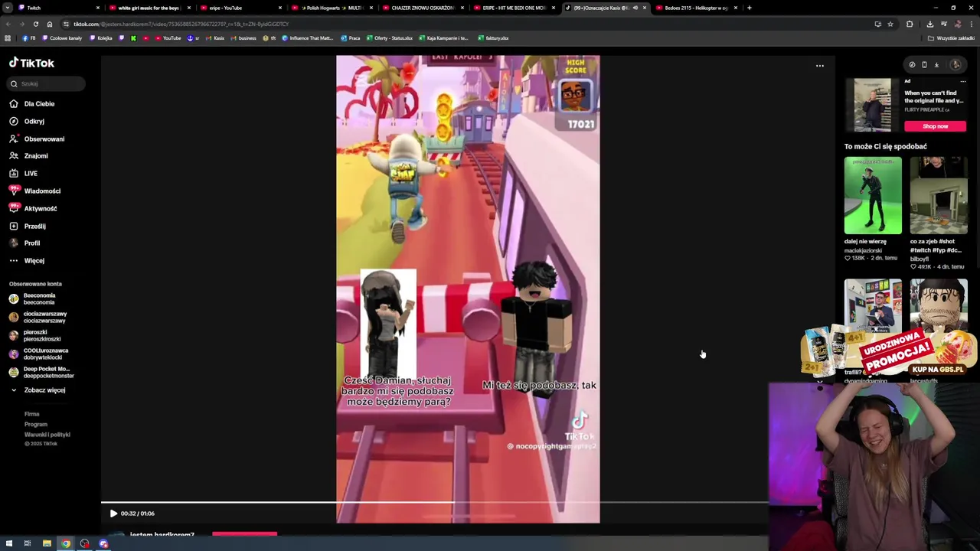The width and height of the screenshot is (980, 551).
Task: Open maciekjeziorski creator name
Action: 863,250
